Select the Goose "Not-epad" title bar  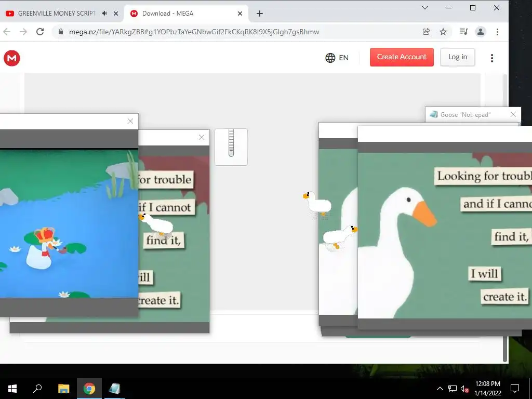click(x=468, y=115)
